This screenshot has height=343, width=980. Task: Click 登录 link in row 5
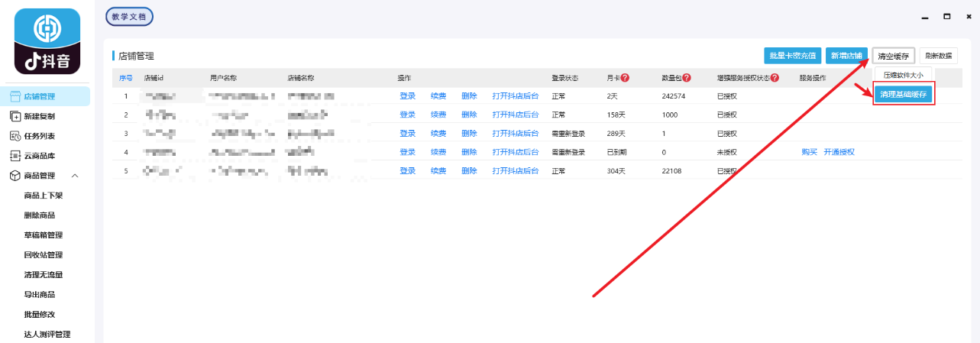tap(408, 171)
